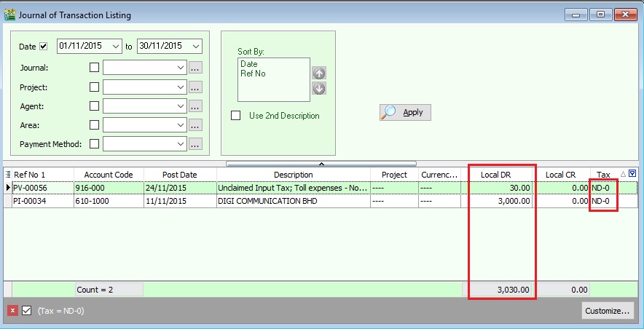
Task: Click the grid column chooser icon
Action: coord(8,175)
